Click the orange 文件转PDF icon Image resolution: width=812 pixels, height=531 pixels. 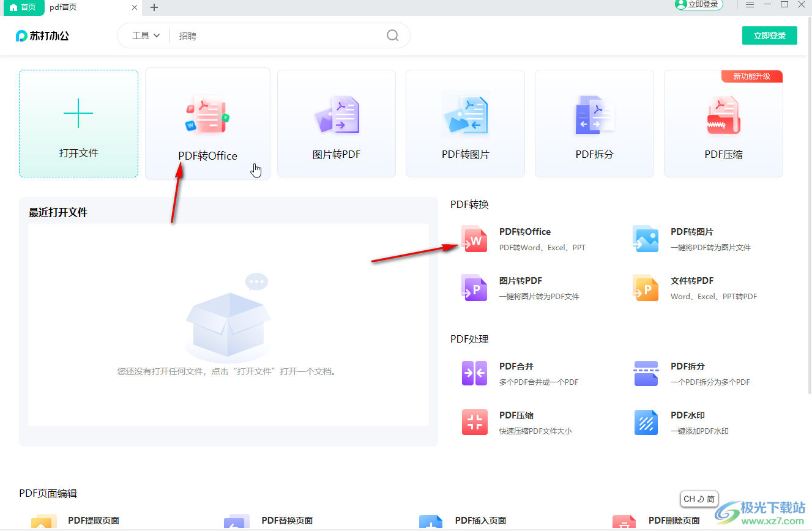click(646, 288)
